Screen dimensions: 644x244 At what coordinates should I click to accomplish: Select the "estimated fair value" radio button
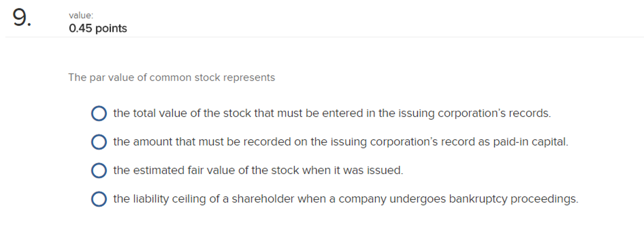click(x=99, y=170)
